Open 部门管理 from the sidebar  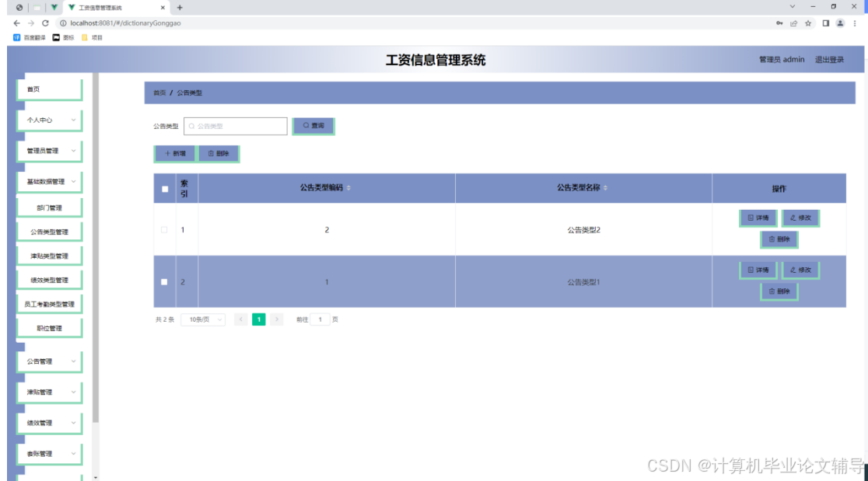click(x=49, y=207)
